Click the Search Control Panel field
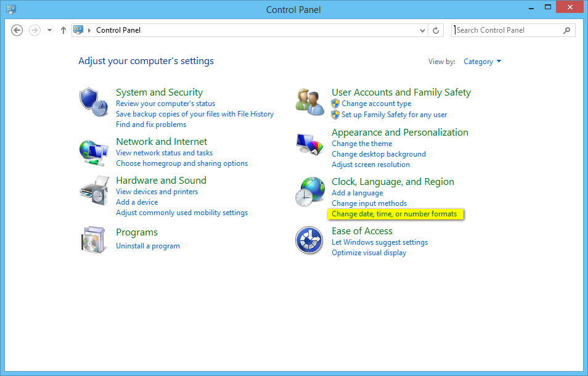 pyautogui.click(x=508, y=30)
